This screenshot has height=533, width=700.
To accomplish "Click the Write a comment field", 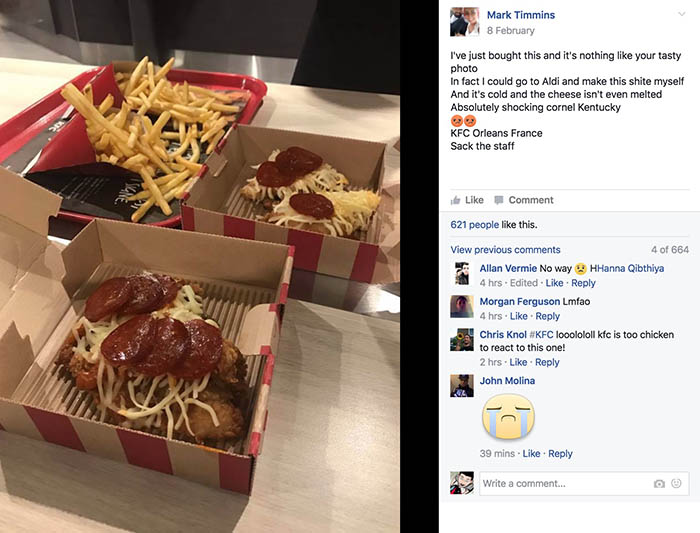I will pos(584,483).
